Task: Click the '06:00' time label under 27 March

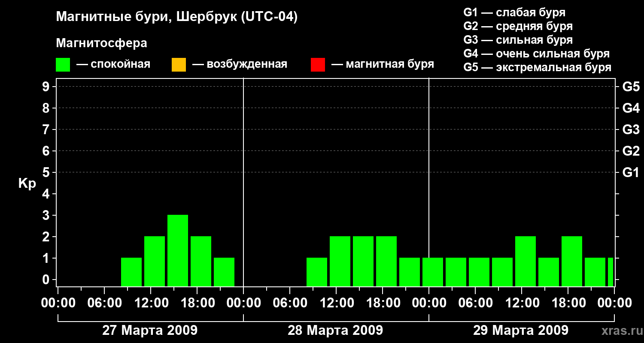Action: point(104,303)
